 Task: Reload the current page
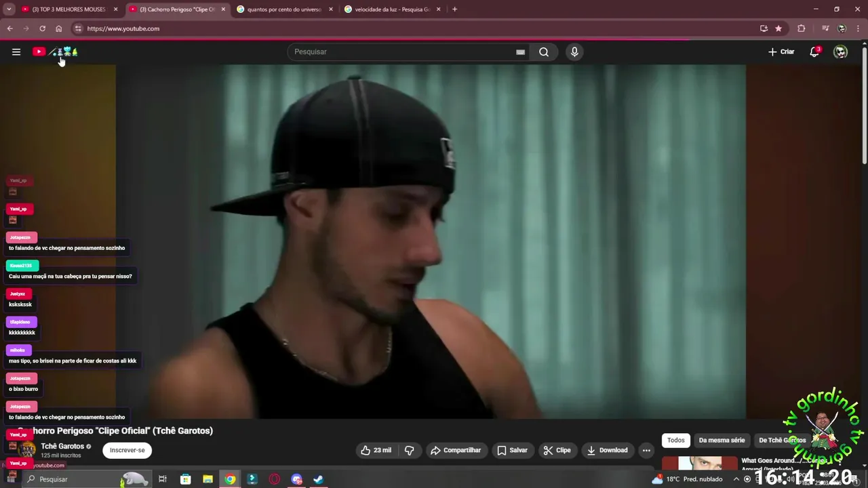42,28
